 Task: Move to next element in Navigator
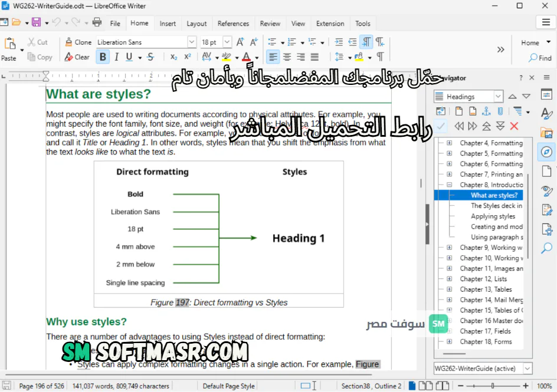coord(526,96)
